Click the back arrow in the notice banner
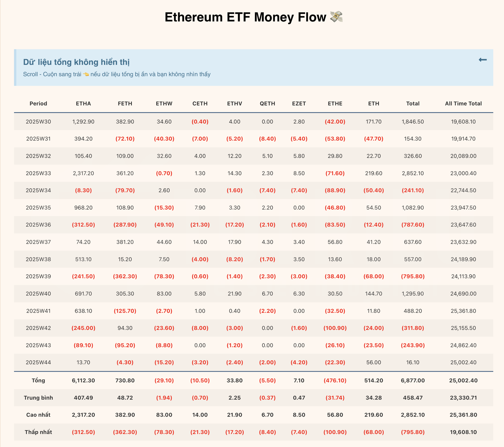 pyautogui.click(x=483, y=60)
